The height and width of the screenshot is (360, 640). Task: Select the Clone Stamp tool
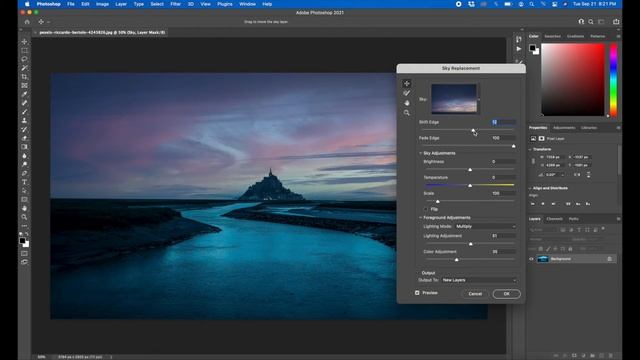pos(24,121)
